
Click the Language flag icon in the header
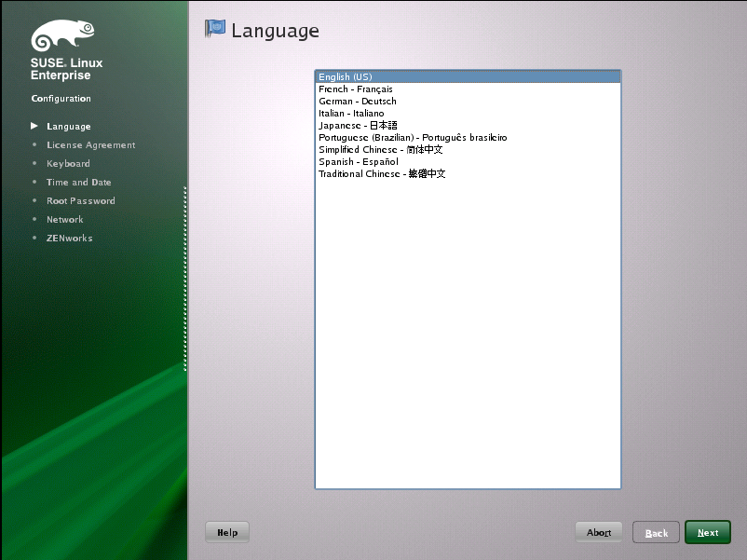[x=215, y=29]
